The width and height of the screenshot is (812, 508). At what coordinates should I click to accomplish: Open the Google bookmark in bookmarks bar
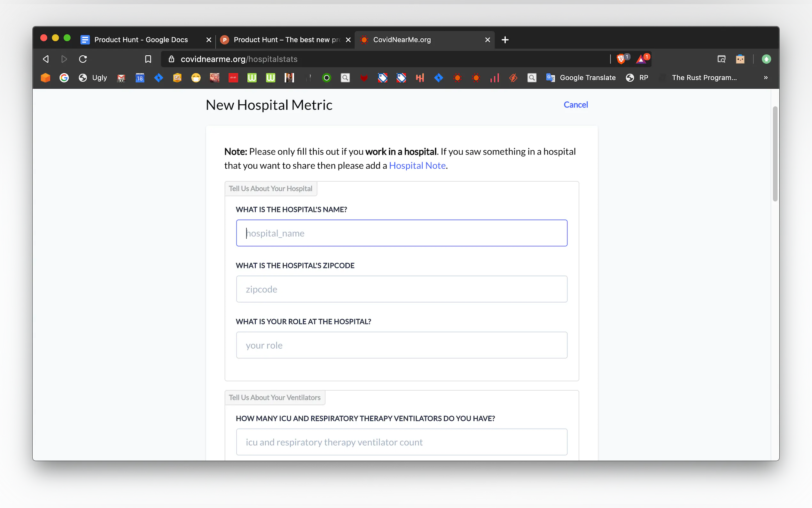click(x=64, y=78)
